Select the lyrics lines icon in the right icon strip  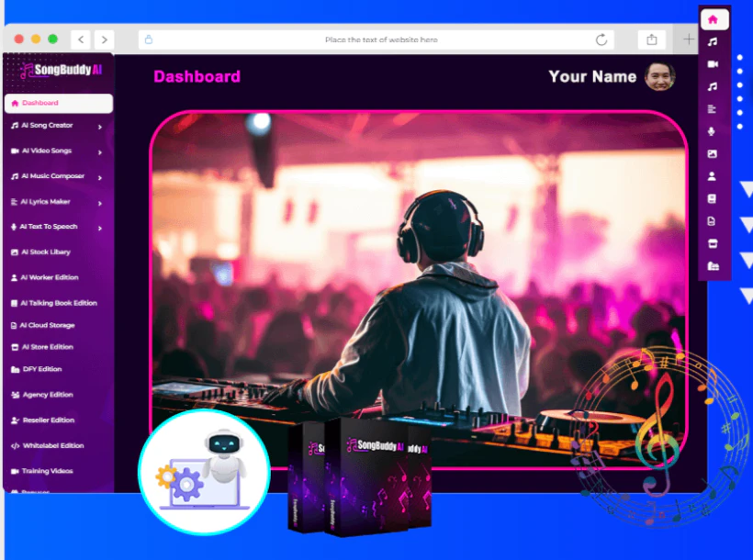point(713,109)
